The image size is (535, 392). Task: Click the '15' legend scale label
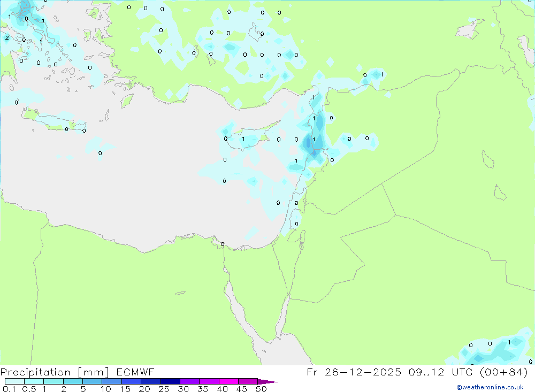(125, 389)
